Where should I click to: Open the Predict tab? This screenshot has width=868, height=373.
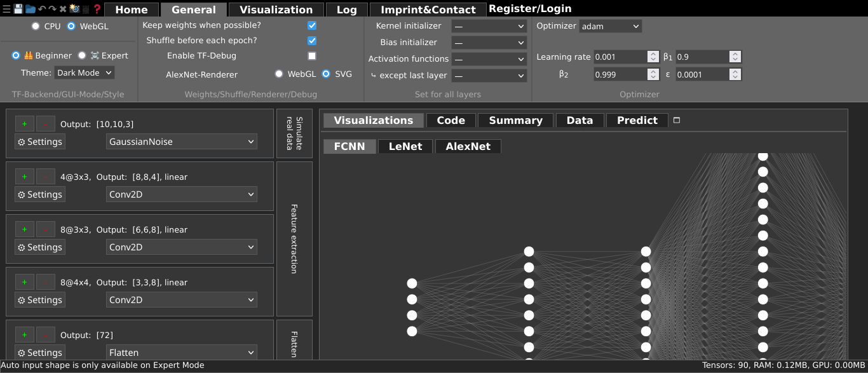[637, 120]
